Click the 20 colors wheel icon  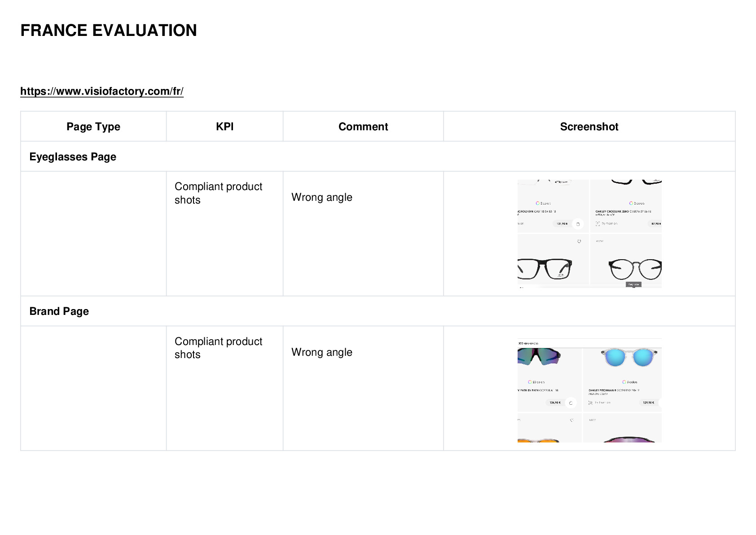coord(530,382)
